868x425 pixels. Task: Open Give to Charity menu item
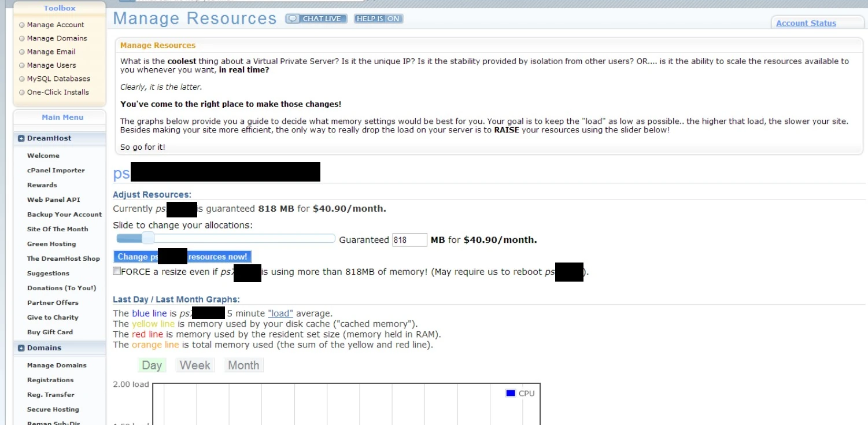[x=53, y=317]
